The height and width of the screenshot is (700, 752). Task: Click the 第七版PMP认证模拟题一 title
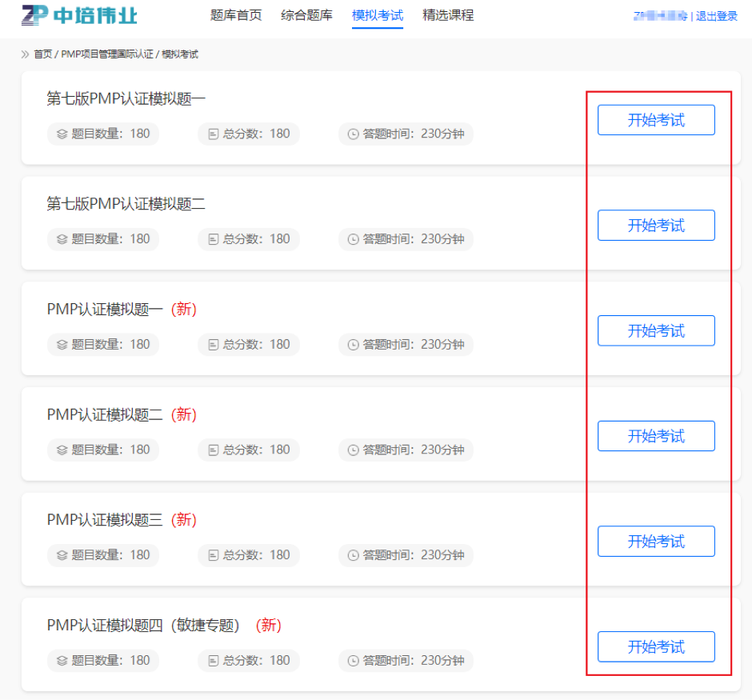(126, 98)
